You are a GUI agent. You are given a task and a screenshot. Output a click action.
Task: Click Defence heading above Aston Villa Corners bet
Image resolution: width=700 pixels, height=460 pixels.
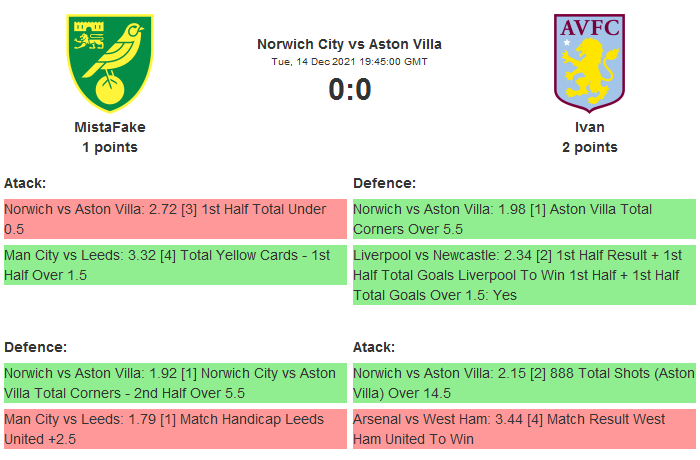pyautogui.click(x=384, y=183)
